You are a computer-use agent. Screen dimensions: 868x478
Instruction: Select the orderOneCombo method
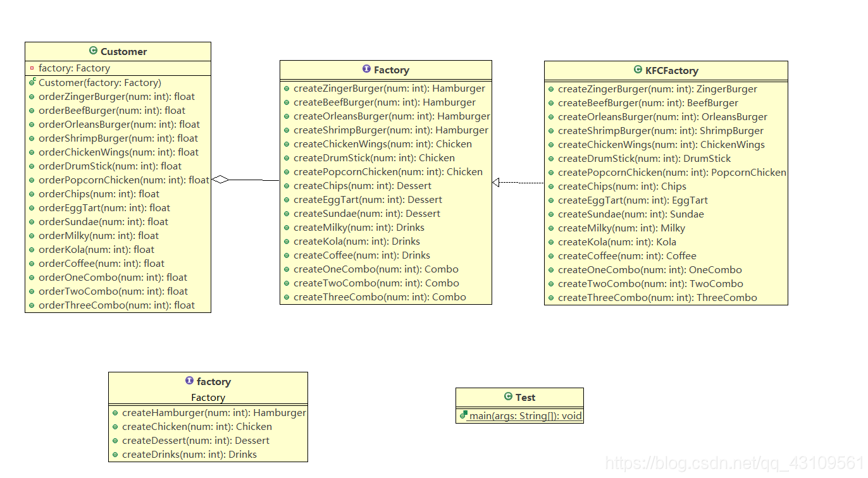click(113, 278)
